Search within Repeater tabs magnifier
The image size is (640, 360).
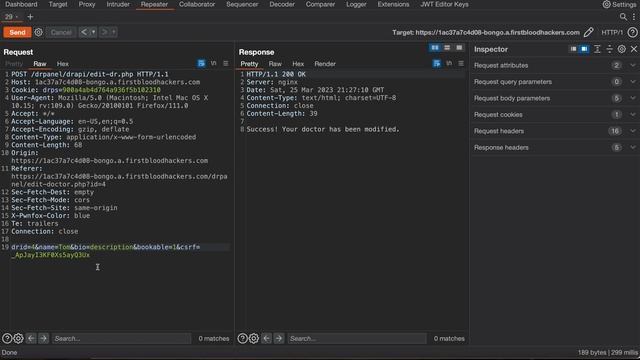(x=623, y=17)
